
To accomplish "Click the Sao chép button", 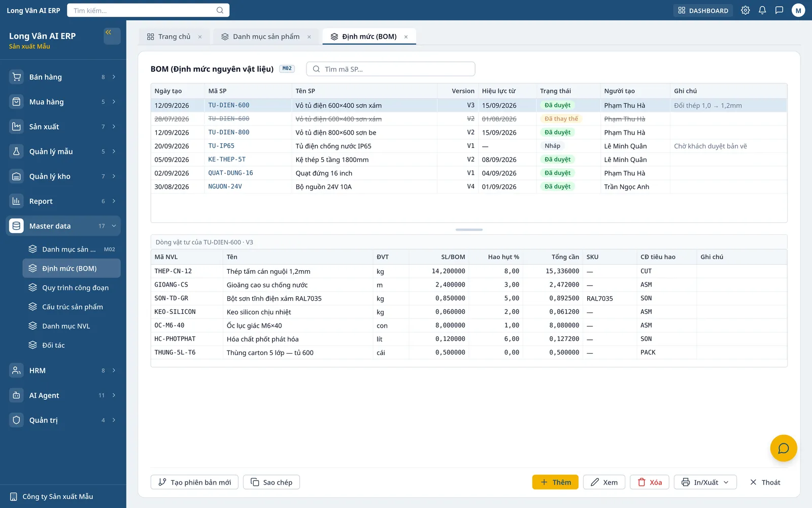I will (x=272, y=482).
